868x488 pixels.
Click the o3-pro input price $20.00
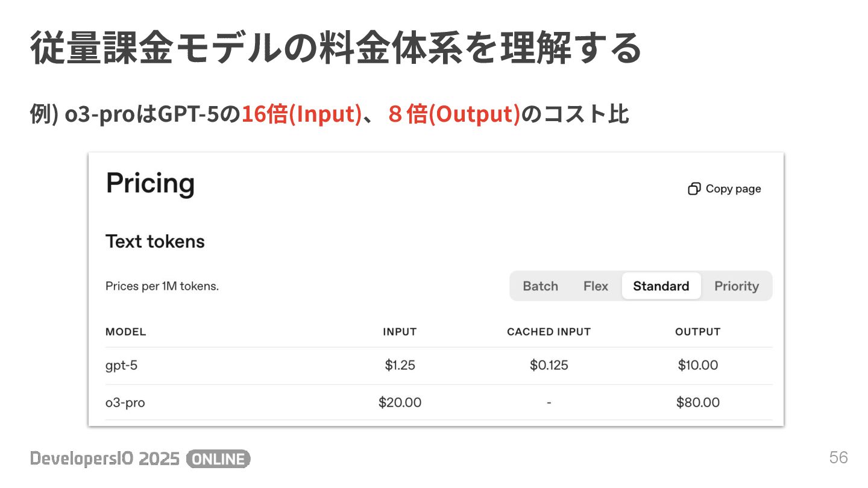coord(400,402)
